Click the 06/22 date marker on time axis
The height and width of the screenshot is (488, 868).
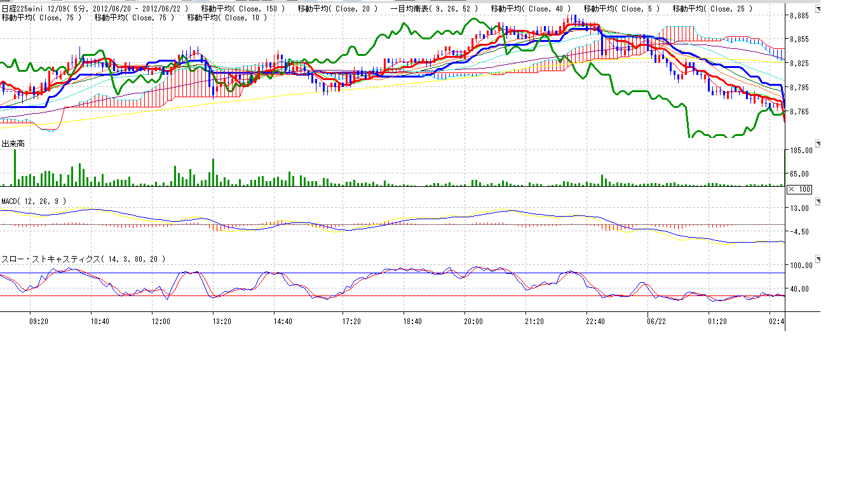point(656,322)
